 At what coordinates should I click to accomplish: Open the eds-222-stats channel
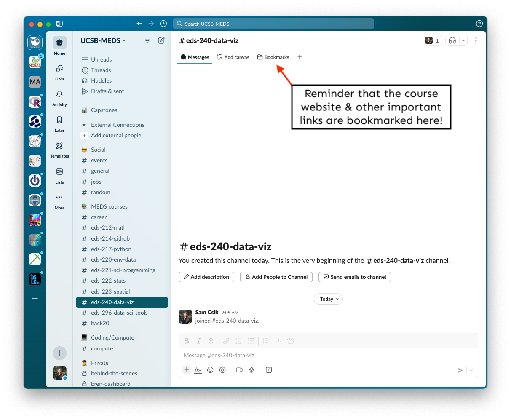(x=108, y=281)
